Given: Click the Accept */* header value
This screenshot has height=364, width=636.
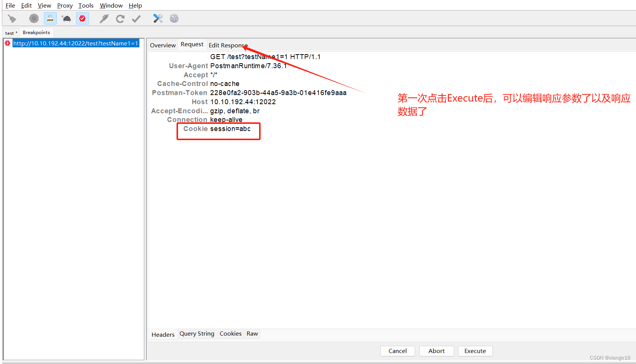Looking at the screenshot, I should pyautogui.click(x=214, y=75).
